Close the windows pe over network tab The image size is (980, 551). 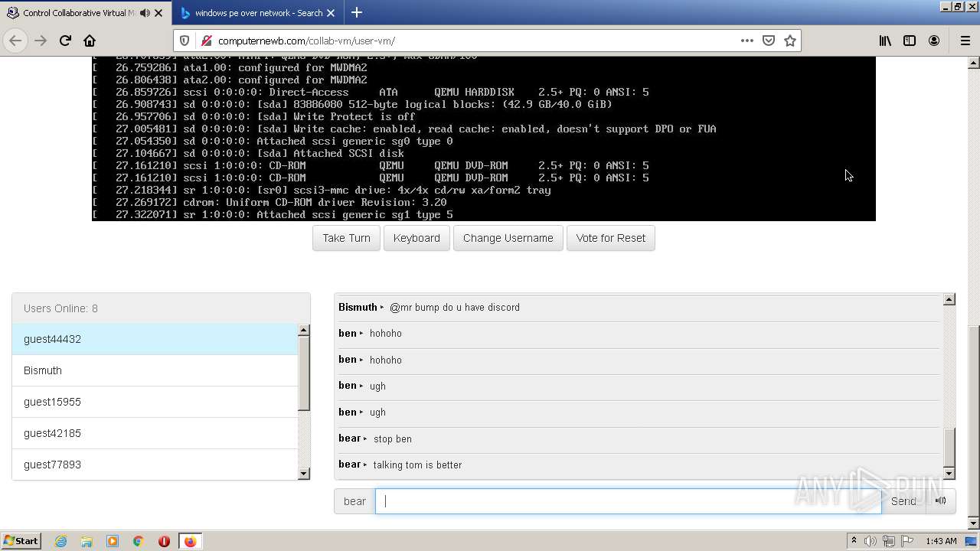[x=331, y=13]
